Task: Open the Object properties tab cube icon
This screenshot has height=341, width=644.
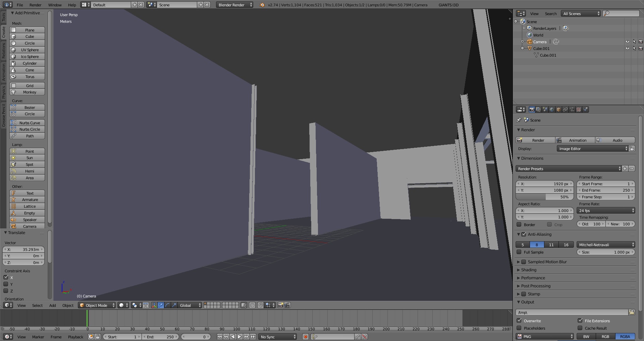Action: point(558,110)
